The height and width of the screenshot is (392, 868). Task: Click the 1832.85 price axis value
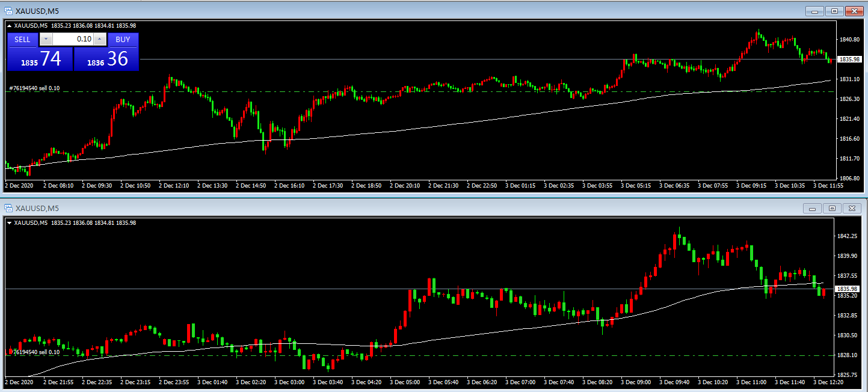click(x=848, y=316)
